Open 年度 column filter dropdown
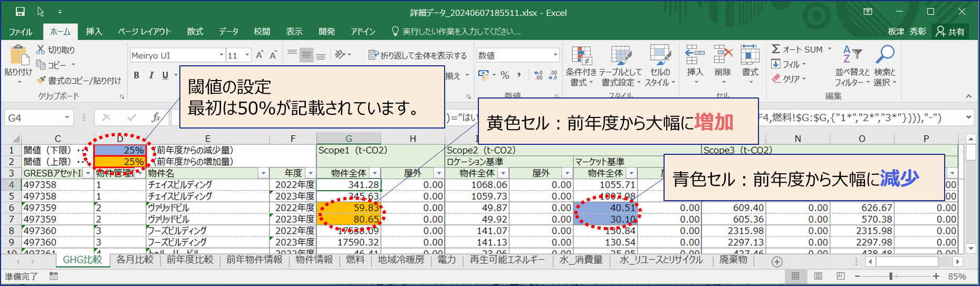980x286 pixels. tap(311, 173)
